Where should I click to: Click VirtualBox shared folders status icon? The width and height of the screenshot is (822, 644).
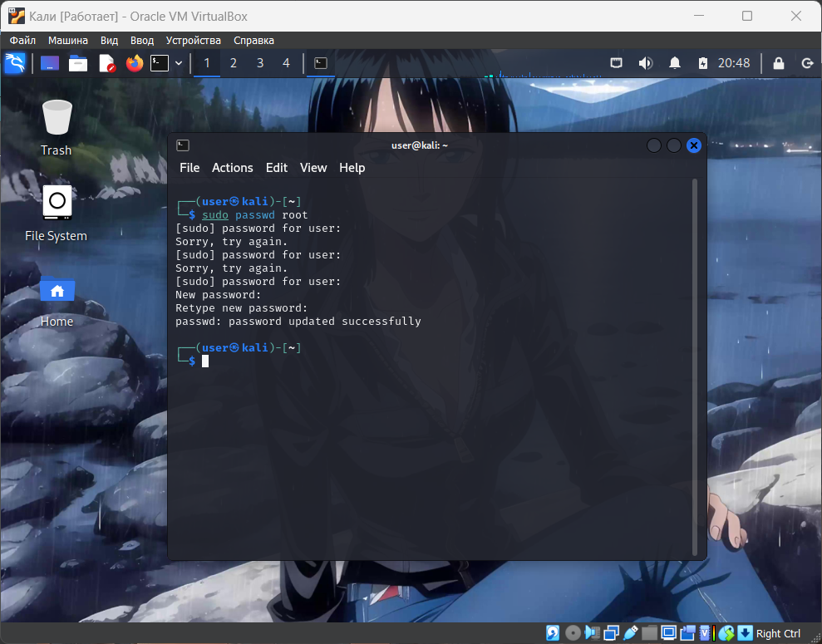pos(649,633)
